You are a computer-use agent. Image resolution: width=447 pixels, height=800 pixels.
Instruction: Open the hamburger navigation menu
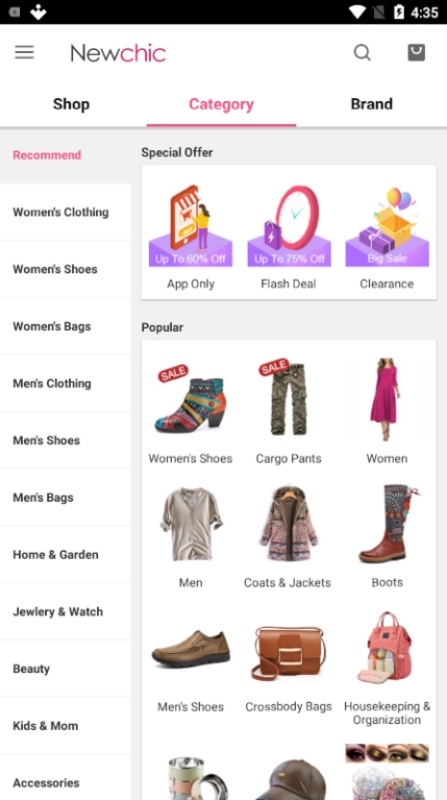24,52
